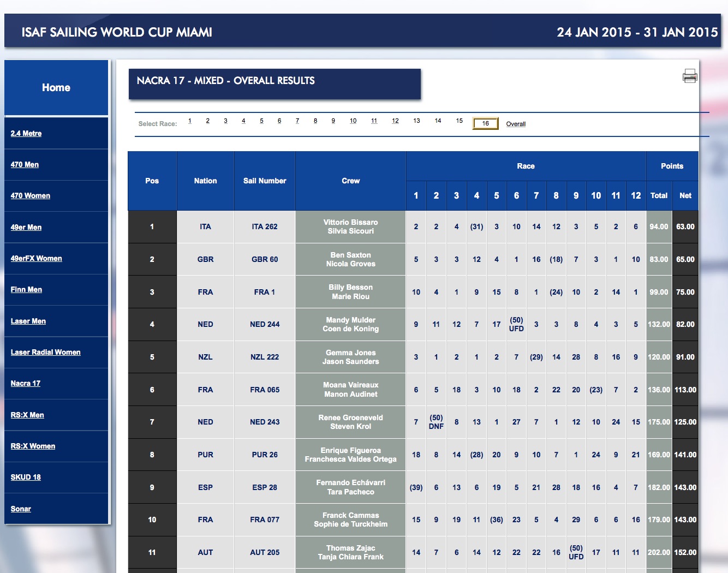Click the highlighted race 16 box
Screen dimensions: 728x573
tap(486, 123)
